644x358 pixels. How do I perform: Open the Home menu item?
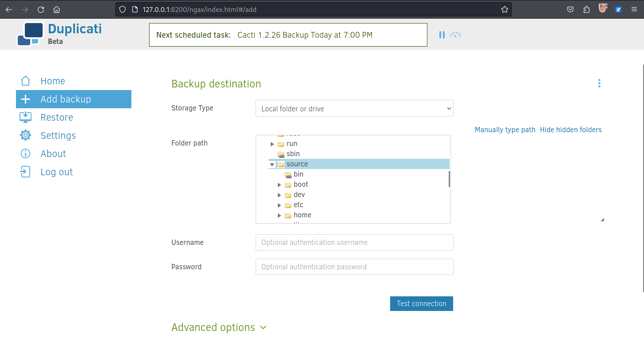[53, 81]
